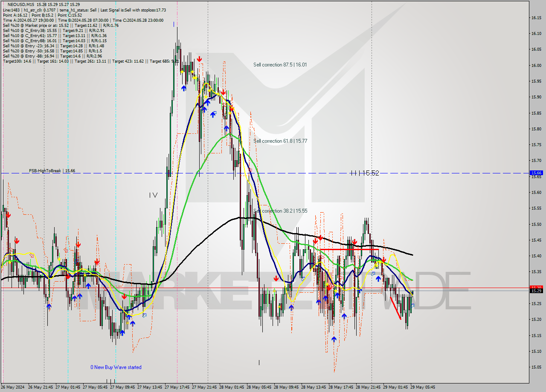Select the 'FSB-HighToBreak | 15.66' label
Image resolution: width=546 pixels, height=392 pixels.
[x=52, y=170]
